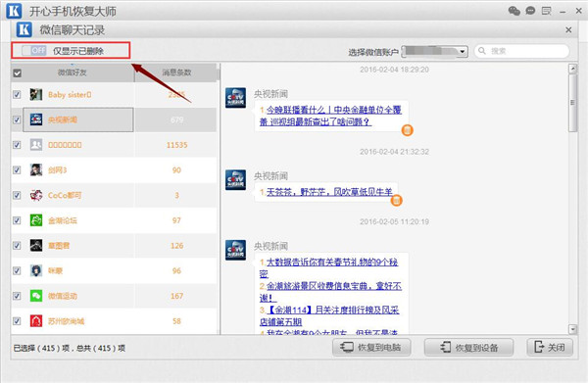
Task: Click the 搜索 search input field
Action: [x=522, y=51]
